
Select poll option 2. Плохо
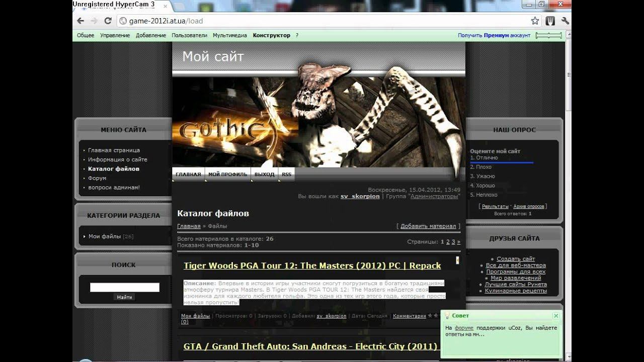pyautogui.click(x=481, y=167)
